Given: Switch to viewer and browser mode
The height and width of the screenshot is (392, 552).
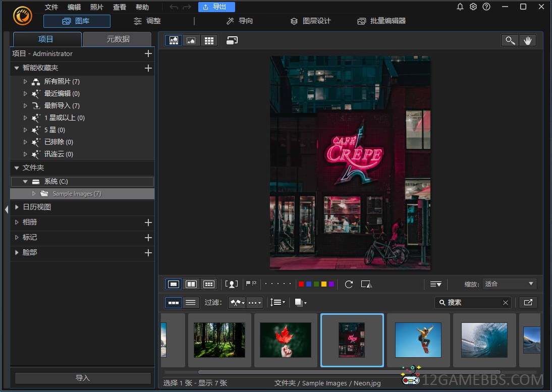Looking at the screenshot, I should pyautogui.click(x=174, y=40).
